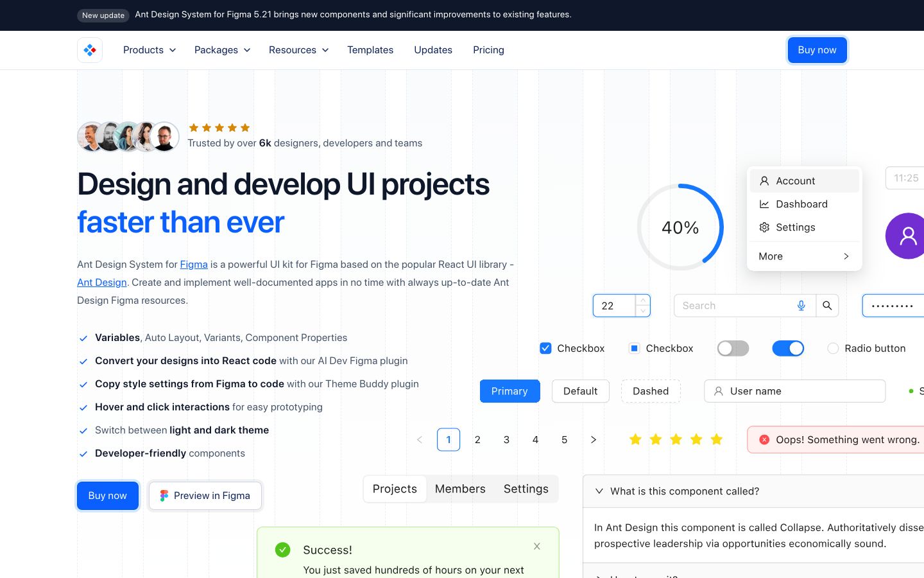Click the purple user avatar icon
The image size is (924, 578).
coord(905,236)
